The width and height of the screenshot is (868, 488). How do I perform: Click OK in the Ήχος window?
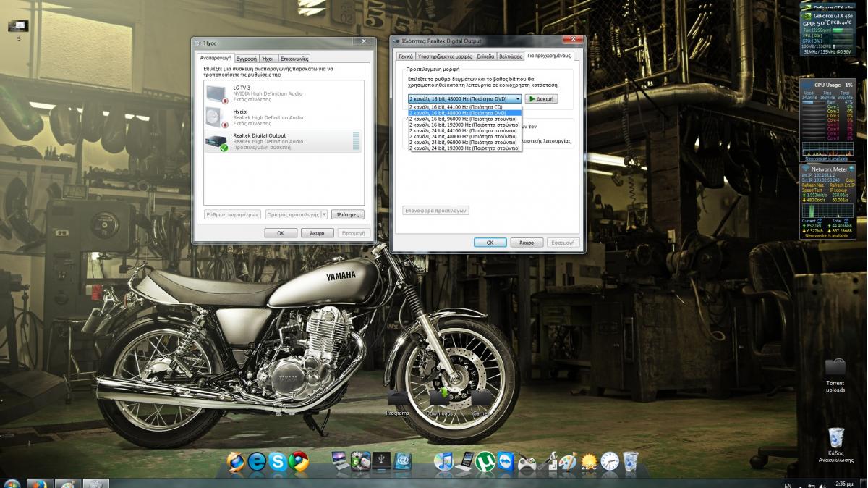281,233
